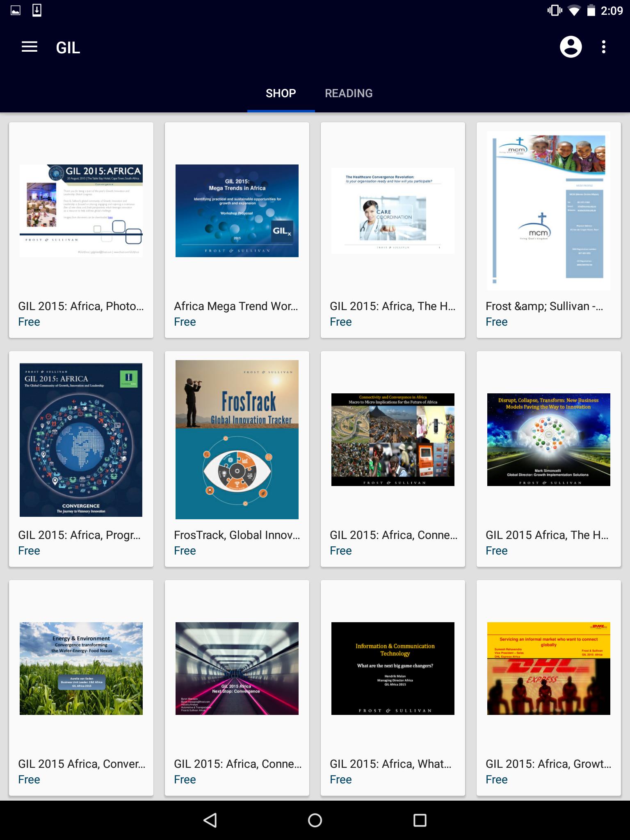The width and height of the screenshot is (630, 840).
Task: Open FrosTrack Global Innovation Tracker cover
Action: coord(237,440)
